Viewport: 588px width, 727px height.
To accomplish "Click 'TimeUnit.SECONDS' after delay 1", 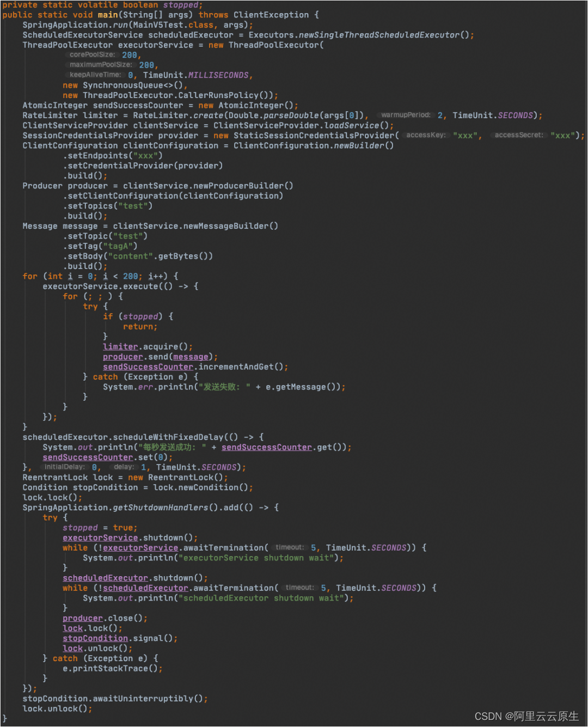I will (197, 468).
